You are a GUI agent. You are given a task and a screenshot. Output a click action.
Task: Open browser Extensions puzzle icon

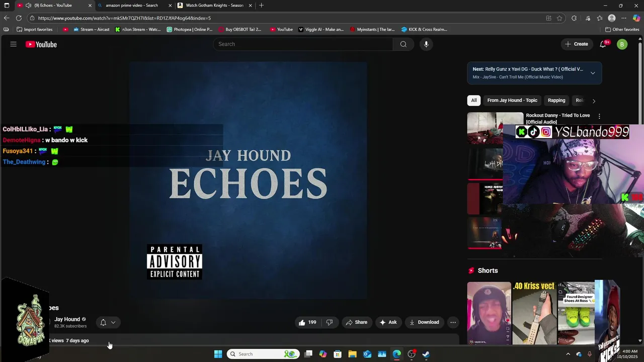tap(574, 18)
